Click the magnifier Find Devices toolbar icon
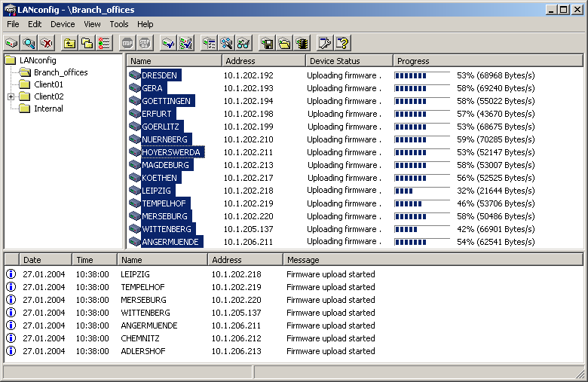The image size is (588, 382). tap(29, 43)
